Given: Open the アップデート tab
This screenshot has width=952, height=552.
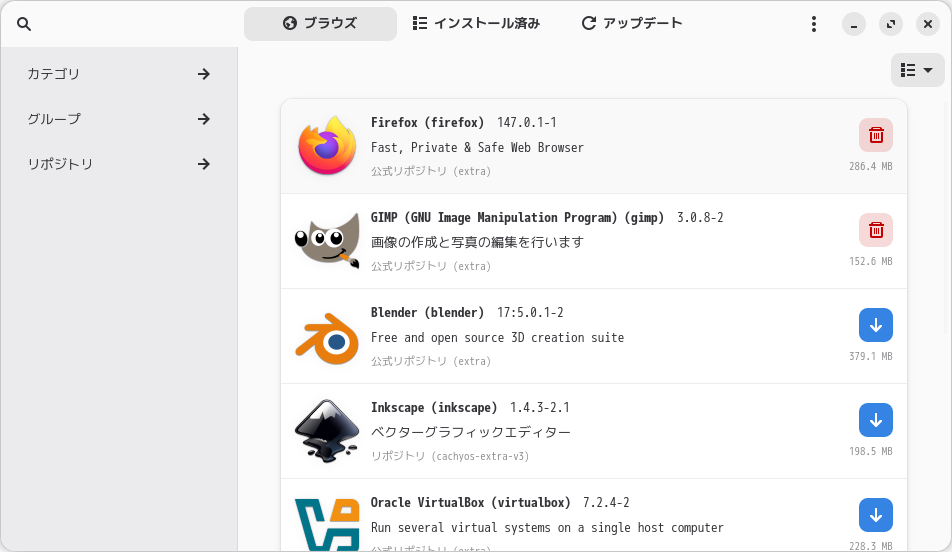Looking at the screenshot, I should coord(632,24).
